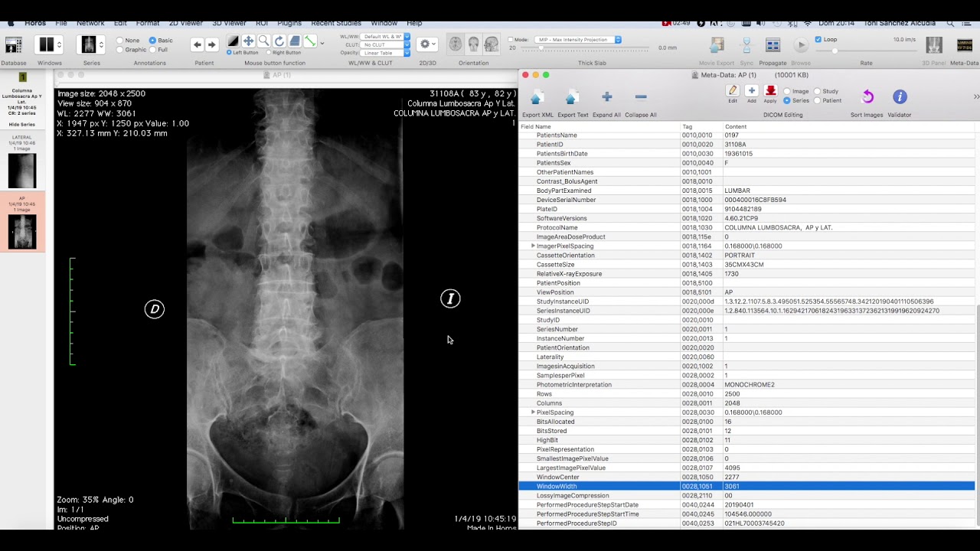Click the Sort Images icon

[867, 96]
